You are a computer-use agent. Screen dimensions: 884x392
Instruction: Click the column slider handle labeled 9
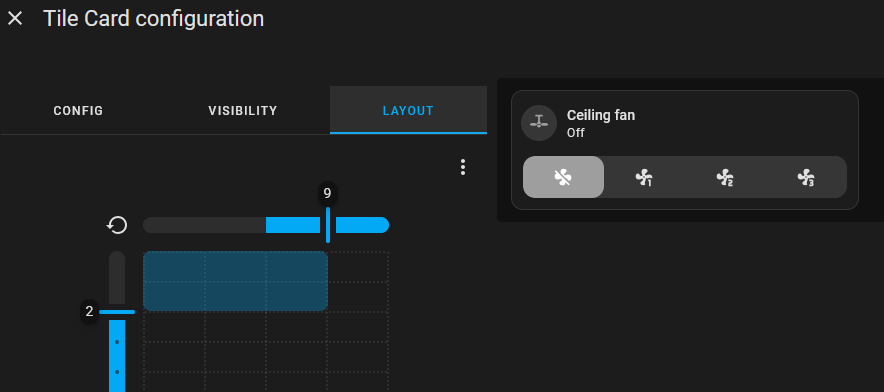coord(328,225)
